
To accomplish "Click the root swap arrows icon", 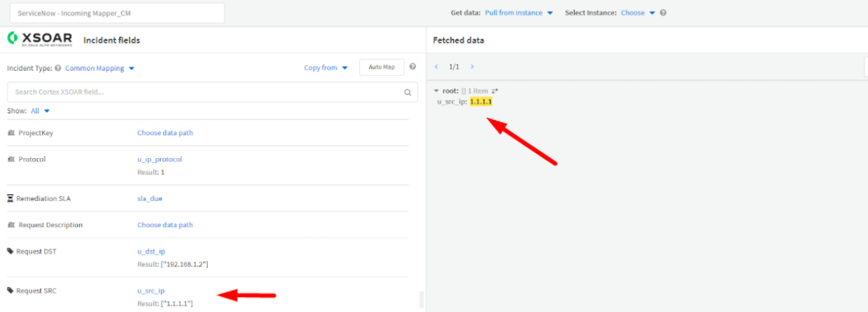I will 495,91.
